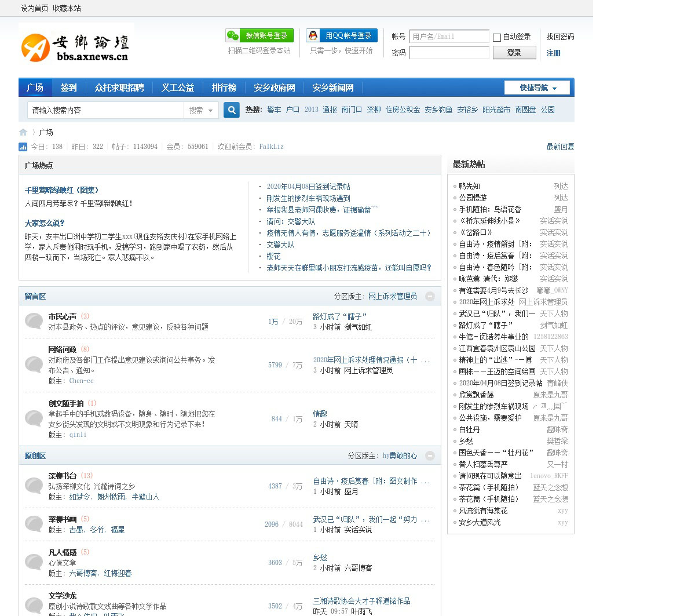Enable the 自动登录 checkbox
Screen dimensions: 695x616
[497, 38]
